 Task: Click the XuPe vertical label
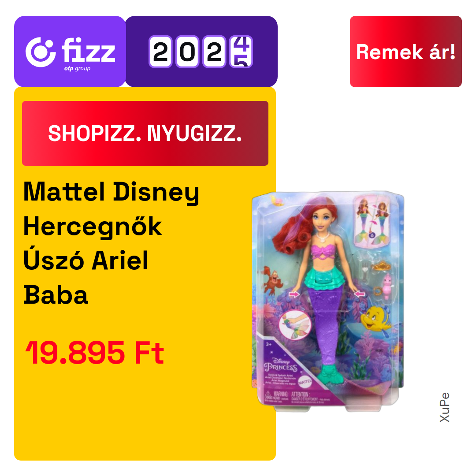[444, 407]
